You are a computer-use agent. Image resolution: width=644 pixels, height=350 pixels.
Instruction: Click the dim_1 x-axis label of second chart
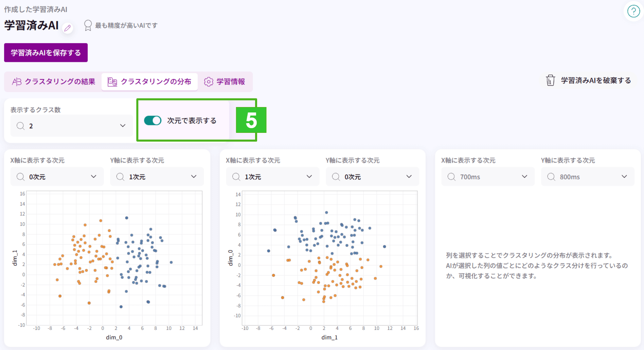coord(329,337)
